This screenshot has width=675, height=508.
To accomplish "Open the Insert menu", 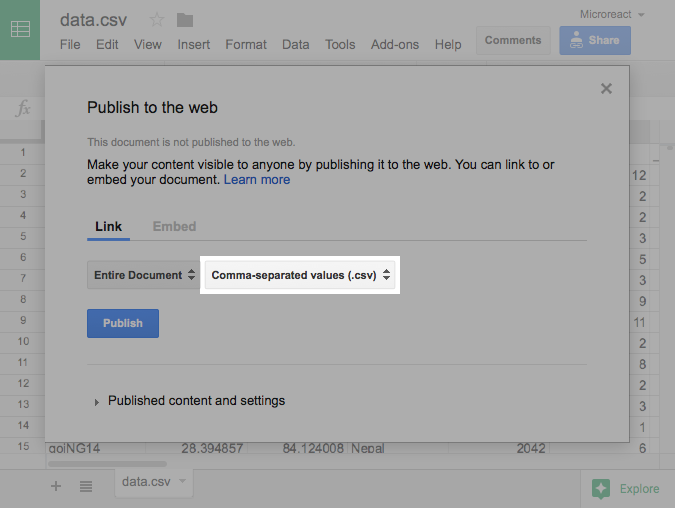I will click(x=194, y=44).
